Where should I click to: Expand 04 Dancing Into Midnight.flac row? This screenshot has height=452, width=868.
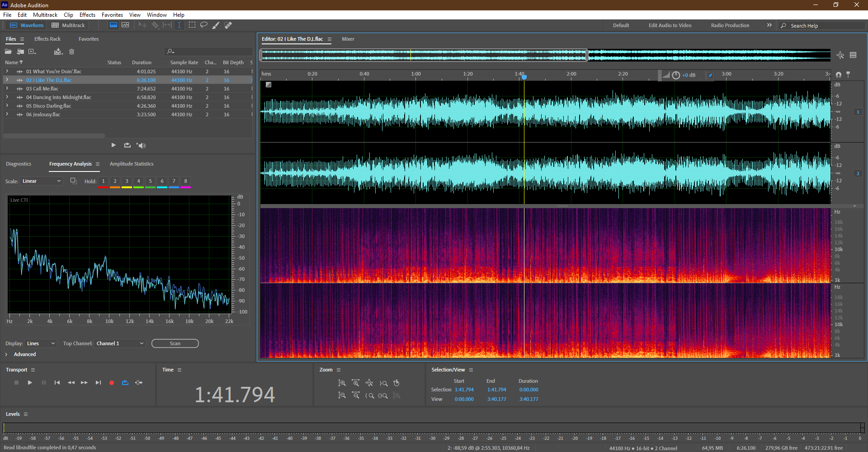click(7, 97)
